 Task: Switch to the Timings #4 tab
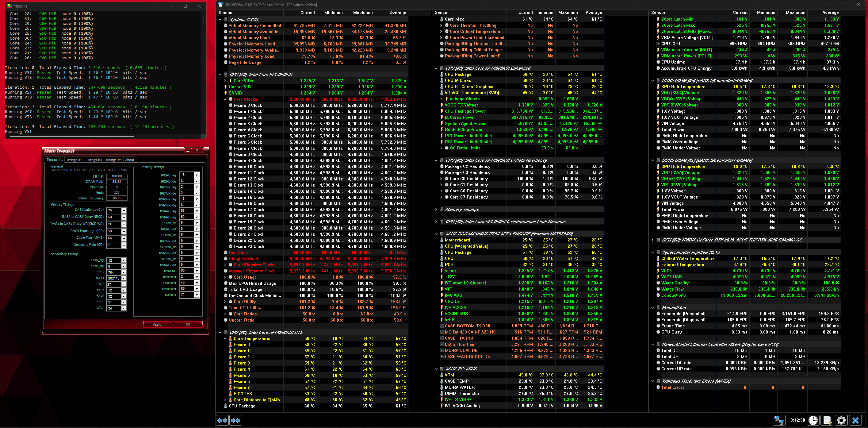pyautogui.click(x=113, y=160)
